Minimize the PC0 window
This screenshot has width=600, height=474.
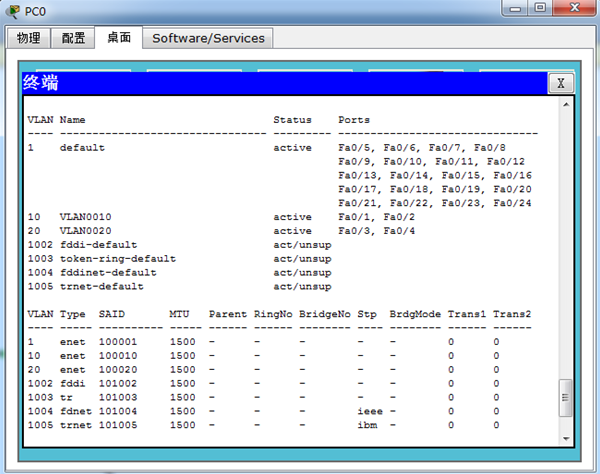point(515,8)
